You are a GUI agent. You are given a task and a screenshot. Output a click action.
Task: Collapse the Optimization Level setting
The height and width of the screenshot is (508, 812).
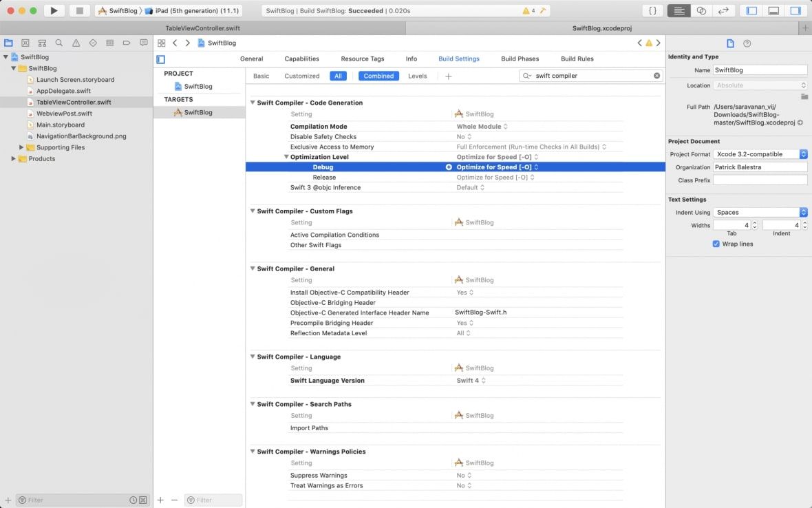[x=286, y=157]
